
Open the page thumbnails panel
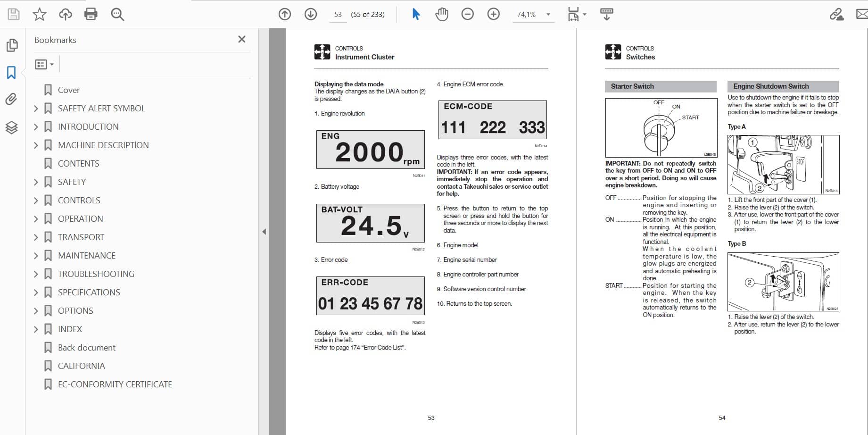(12, 45)
